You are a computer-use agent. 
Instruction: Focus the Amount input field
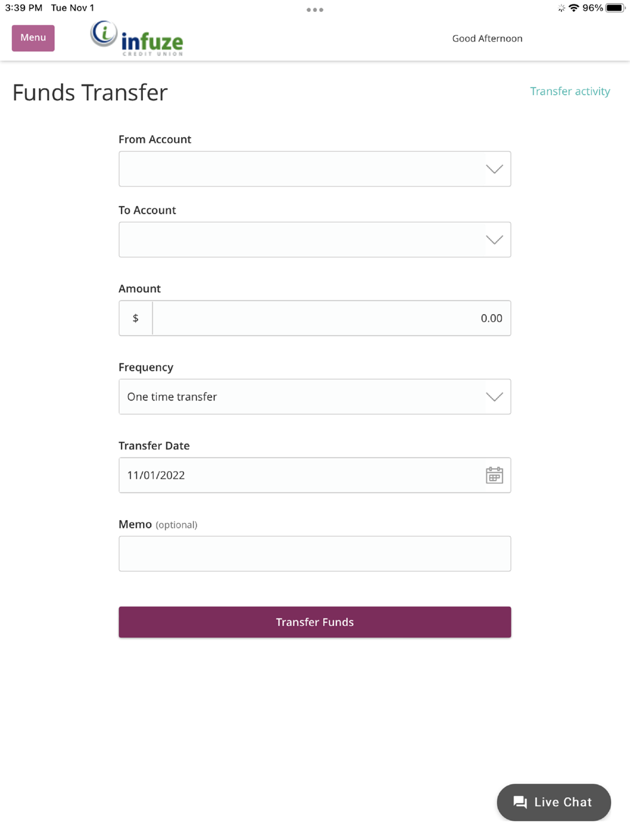click(331, 318)
